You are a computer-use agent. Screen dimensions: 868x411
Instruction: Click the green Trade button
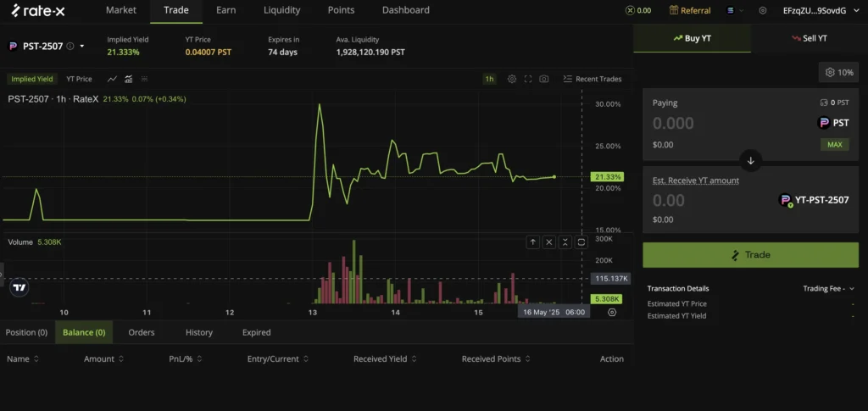pyautogui.click(x=751, y=255)
